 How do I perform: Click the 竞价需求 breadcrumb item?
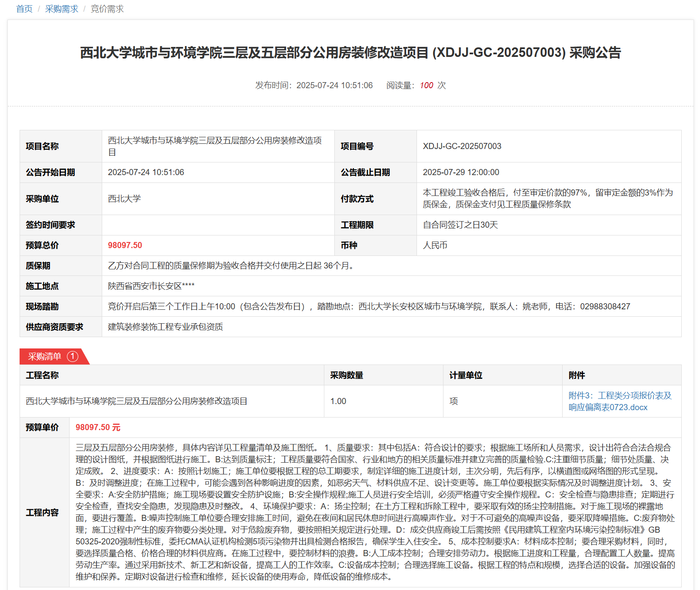107,9
